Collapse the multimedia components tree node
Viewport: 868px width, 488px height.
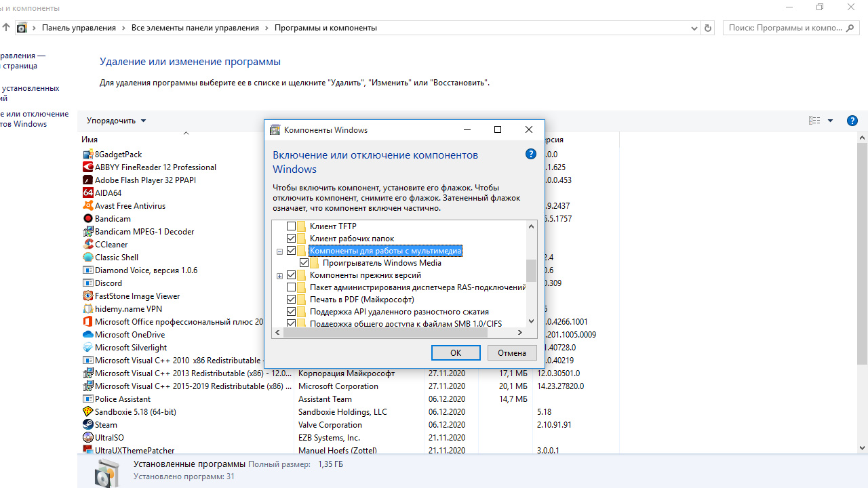tap(279, 251)
